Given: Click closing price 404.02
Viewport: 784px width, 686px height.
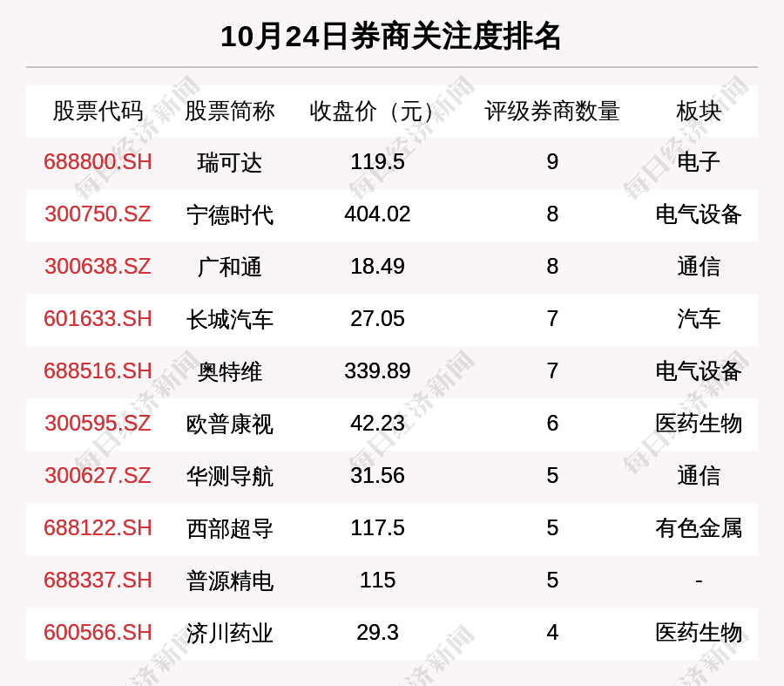Looking at the screenshot, I should [377, 214].
